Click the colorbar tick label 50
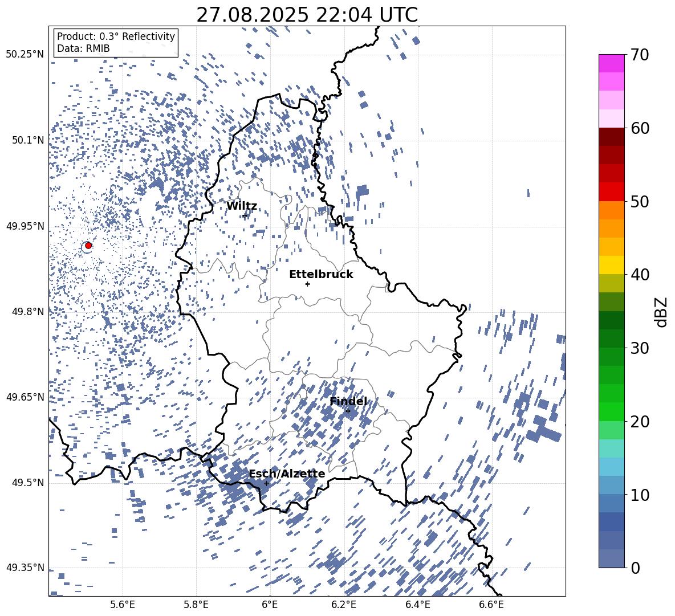 (640, 202)
